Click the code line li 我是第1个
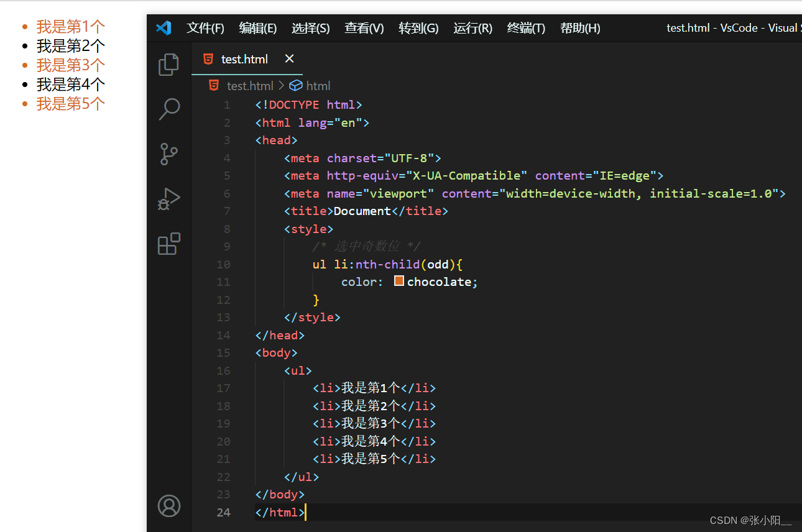 374,388
